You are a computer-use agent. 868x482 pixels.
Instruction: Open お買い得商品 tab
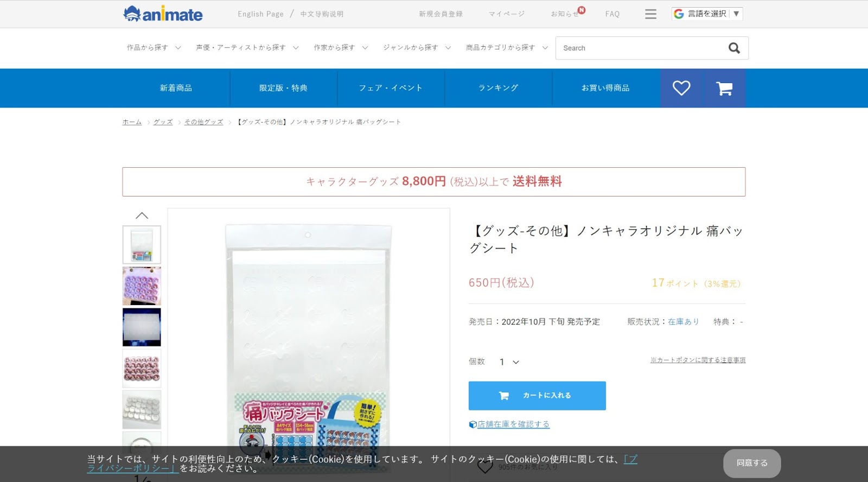(605, 88)
